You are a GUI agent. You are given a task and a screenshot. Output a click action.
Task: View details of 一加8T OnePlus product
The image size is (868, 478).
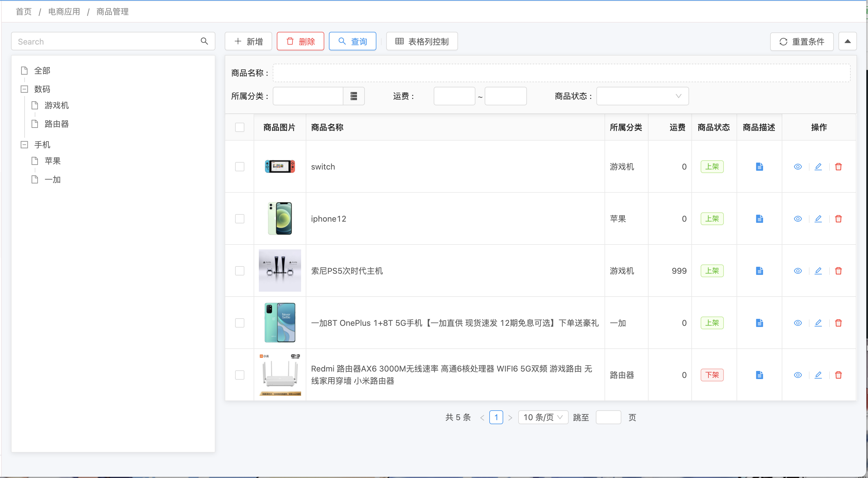(x=798, y=323)
